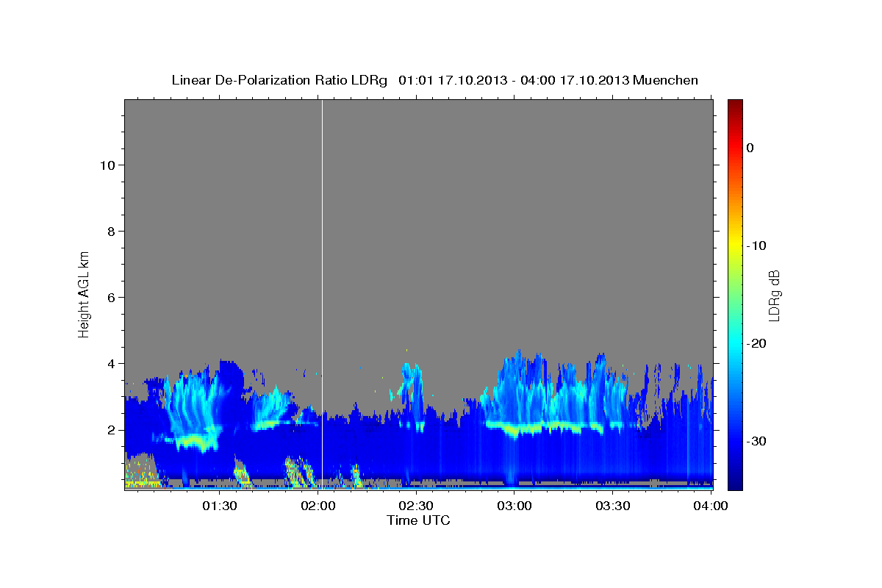Click the colorbar value -30
882x588 pixels.
pyautogui.click(x=756, y=441)
